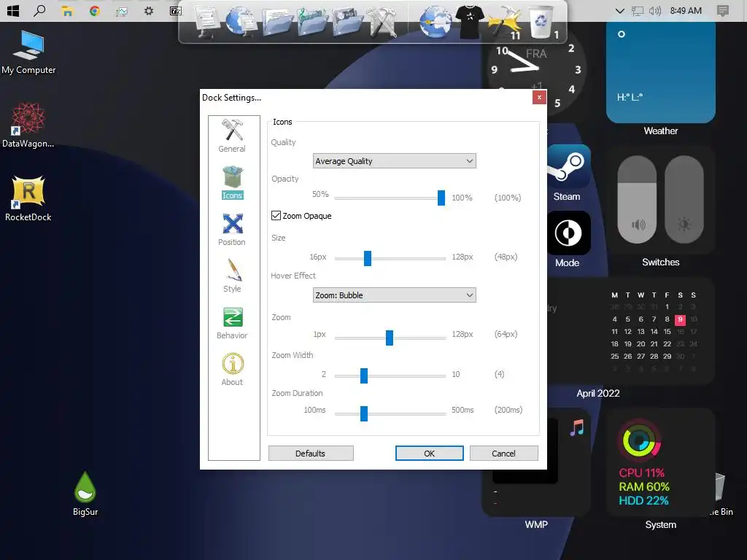Open the documents folder in dock
Viewport: 747px width, 560px height.
tap(276, 22)
